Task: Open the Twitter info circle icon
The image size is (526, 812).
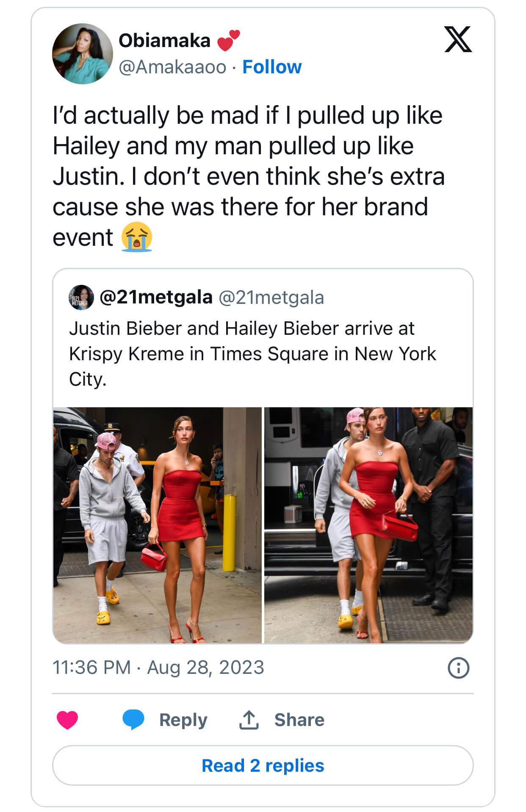Action: click(458, 668)
